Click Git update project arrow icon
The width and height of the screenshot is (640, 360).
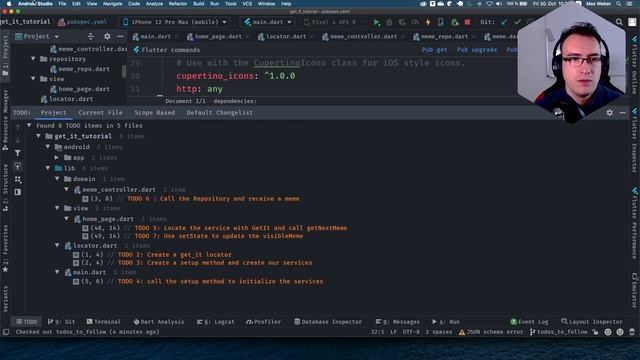[x=504, y=22]
